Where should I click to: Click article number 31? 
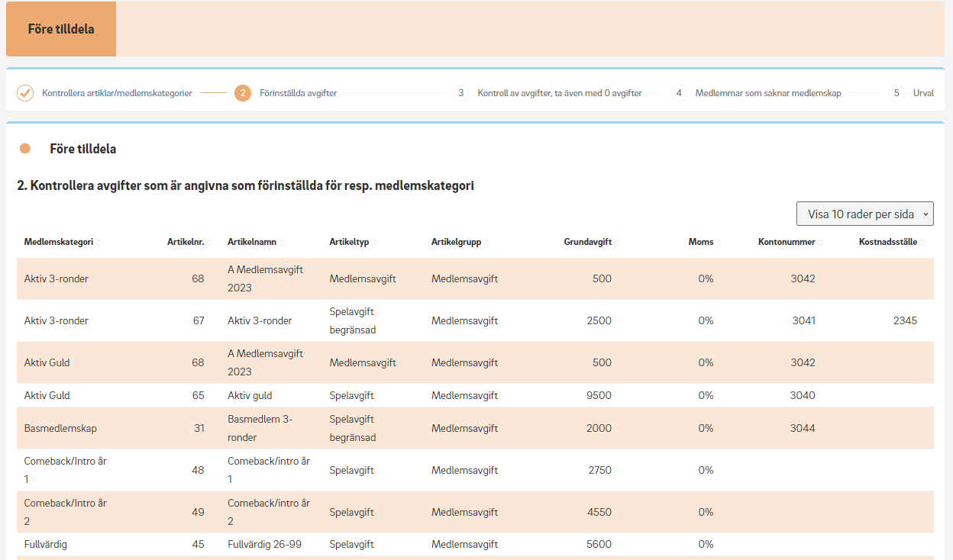(199, 428)
